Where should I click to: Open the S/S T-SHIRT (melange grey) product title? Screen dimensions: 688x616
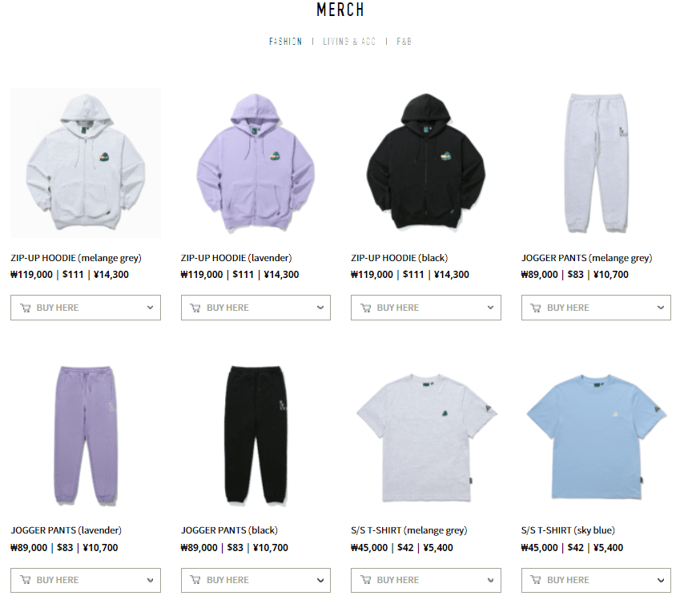409,530
